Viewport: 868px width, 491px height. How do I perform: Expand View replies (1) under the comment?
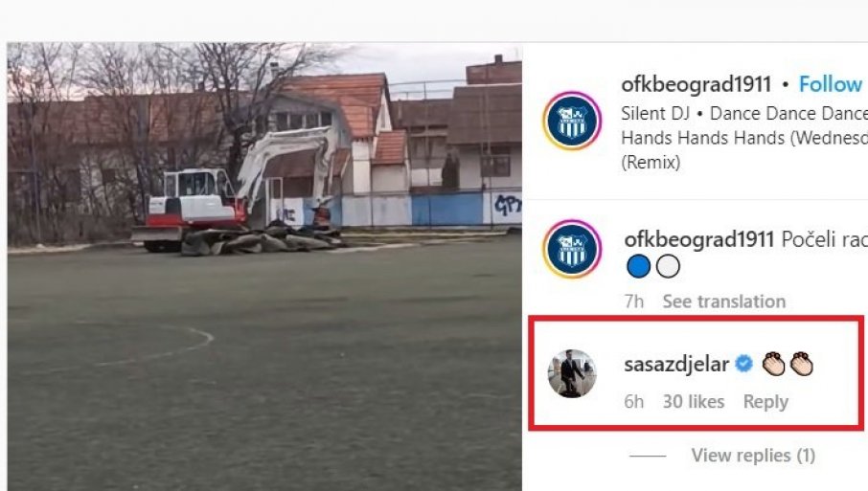click(753, 455)
